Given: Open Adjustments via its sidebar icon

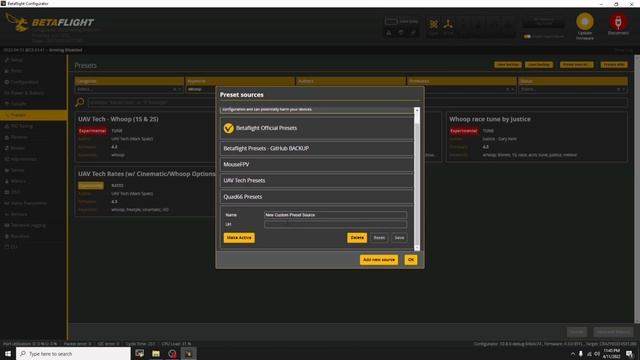Looking at the screenshot, I should (7, 159).
